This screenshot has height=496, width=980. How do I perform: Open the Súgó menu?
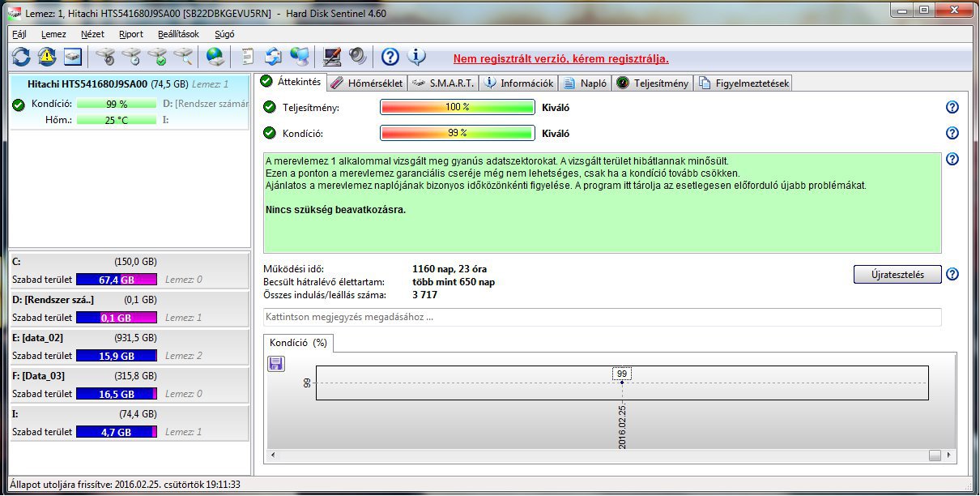click(x=224, y=34)
